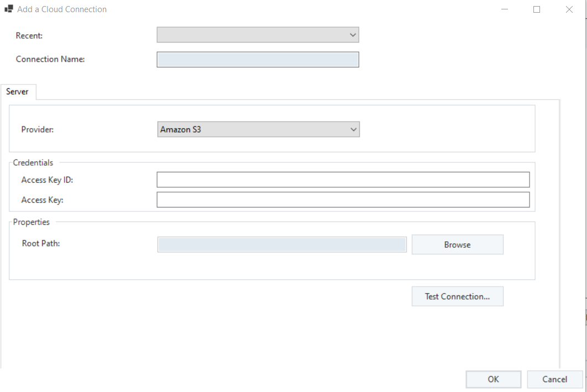Dismiss the dialog using Cancel
The image size is (587, 392).
coord(554,379)
